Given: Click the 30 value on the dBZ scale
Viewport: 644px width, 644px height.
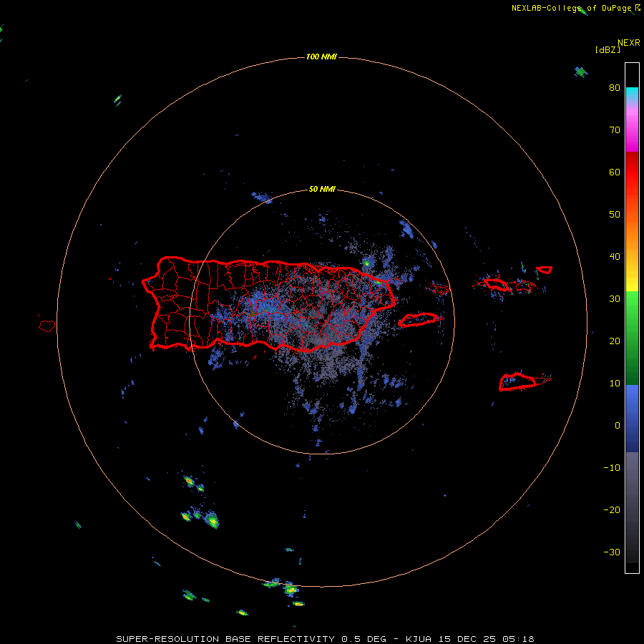Looking at the screenshot, I should (x=615, y=299).
